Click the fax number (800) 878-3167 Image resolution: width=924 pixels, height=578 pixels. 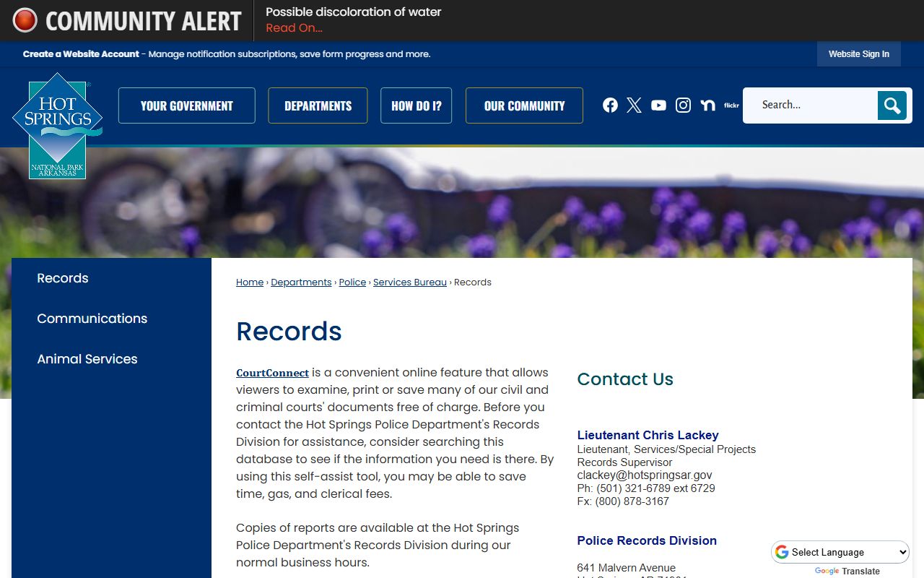(632, 501)
